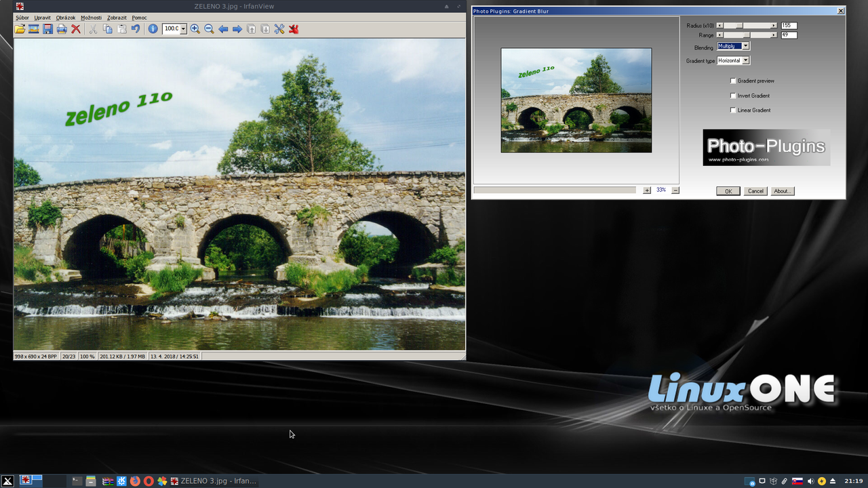This screenshot has width=868, height=488.
Task: Open the Slideshow filmstrip icon in IrfanView toolbar
Action: pyautogui.click(x=33, y=29)
